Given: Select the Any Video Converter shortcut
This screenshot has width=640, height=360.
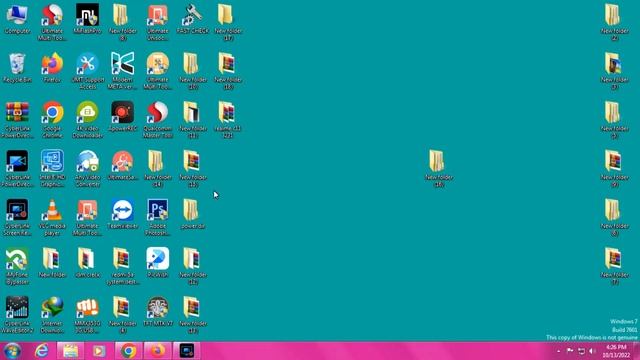Looking at the screenshot, I should (x=87, y=169).
